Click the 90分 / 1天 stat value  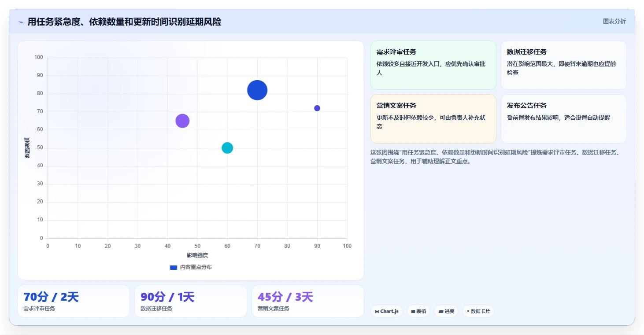167,297
